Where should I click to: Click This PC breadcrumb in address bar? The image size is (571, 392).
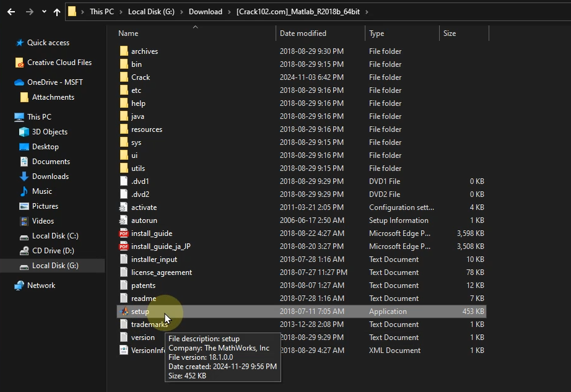[x=101, y=12]
